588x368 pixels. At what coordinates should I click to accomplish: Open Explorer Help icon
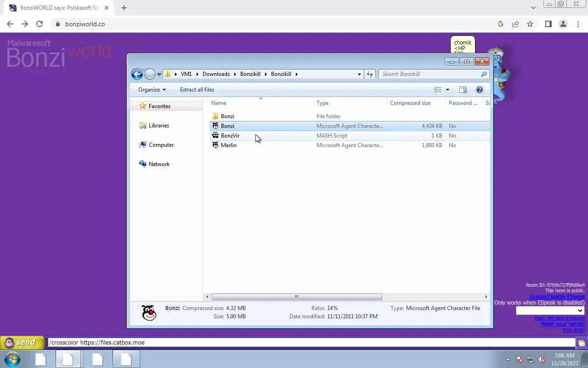pos(480,90)
